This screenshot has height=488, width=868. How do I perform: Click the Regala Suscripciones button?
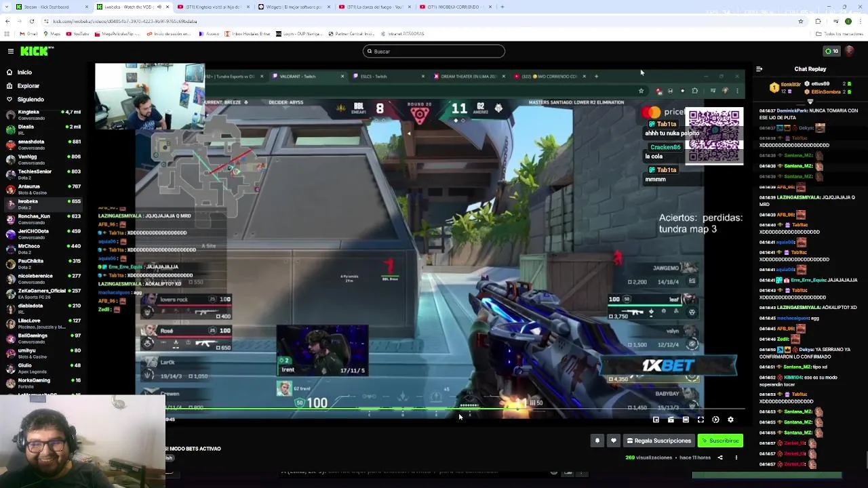(x=659, y=441)
